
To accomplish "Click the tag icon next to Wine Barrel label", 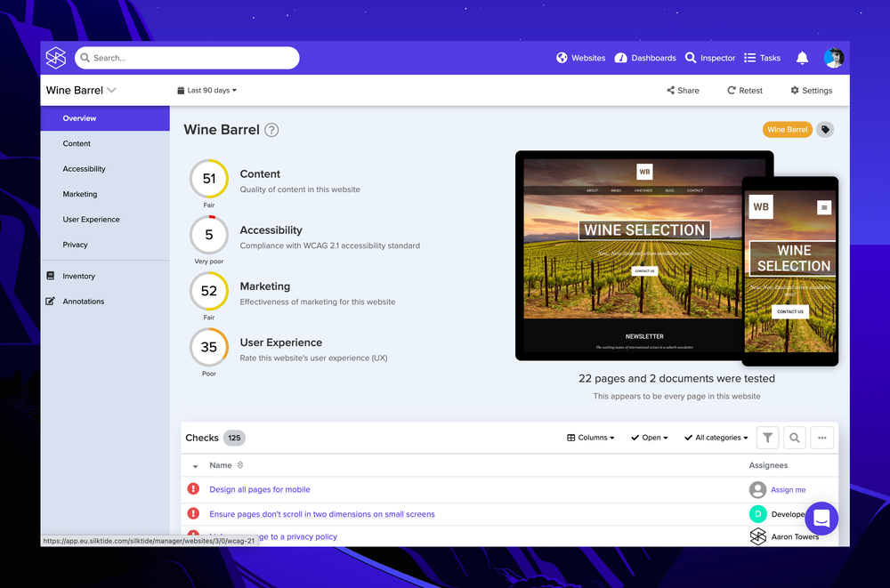I will pos(824,129).
